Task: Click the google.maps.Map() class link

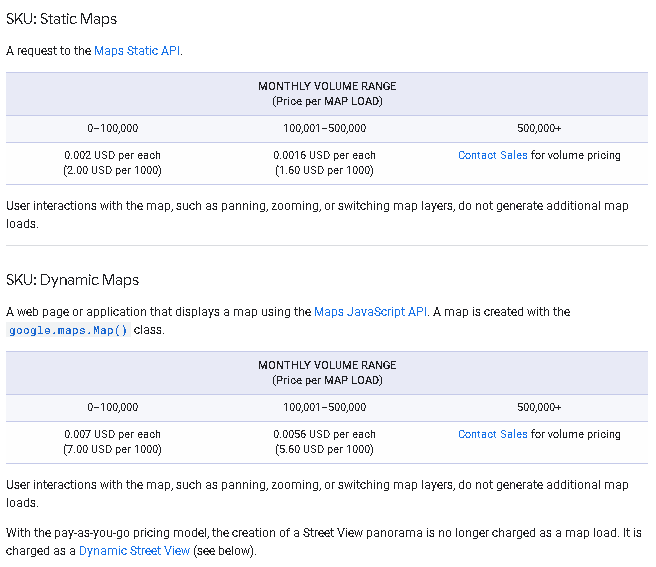Action: coord(68,330)
